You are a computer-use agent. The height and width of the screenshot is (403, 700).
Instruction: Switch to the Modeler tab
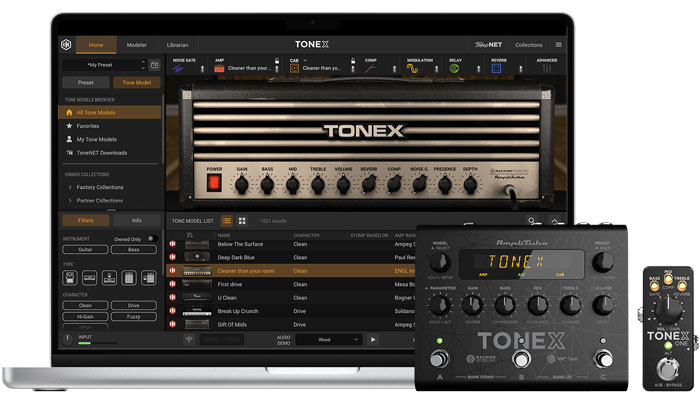[137, 45]
